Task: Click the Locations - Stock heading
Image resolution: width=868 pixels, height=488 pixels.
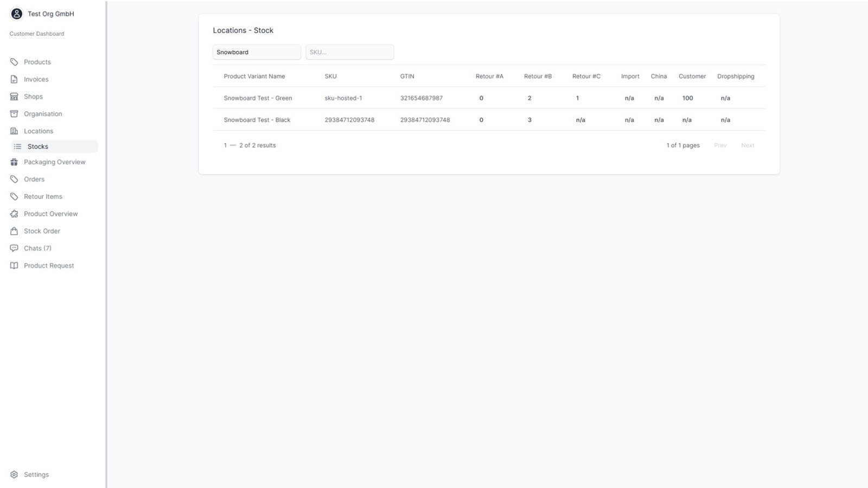Action: (243, 30)
